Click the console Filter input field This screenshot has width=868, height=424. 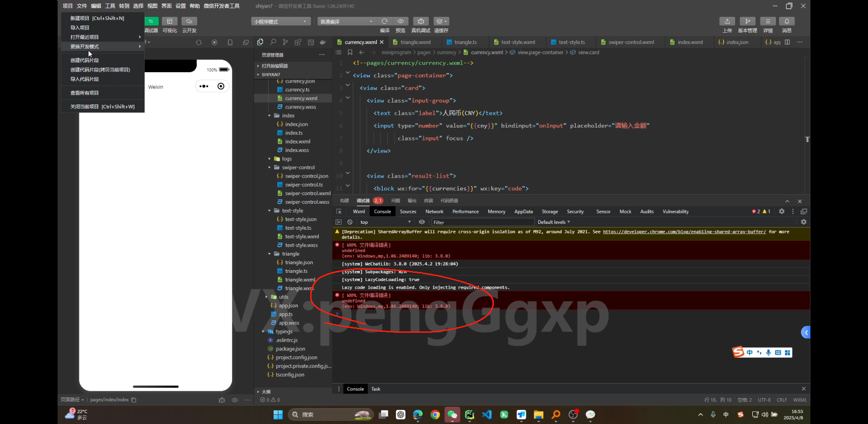[x=483, y=222]
